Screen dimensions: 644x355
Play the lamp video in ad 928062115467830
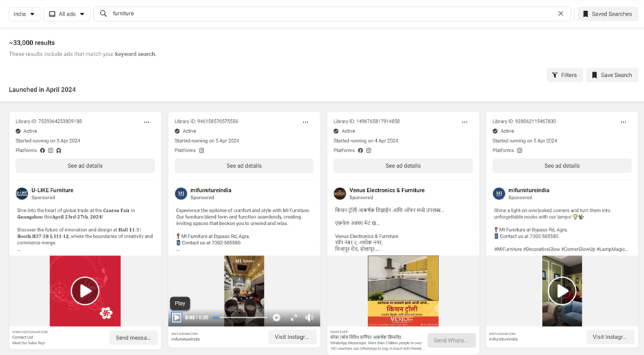pos(562,291)
